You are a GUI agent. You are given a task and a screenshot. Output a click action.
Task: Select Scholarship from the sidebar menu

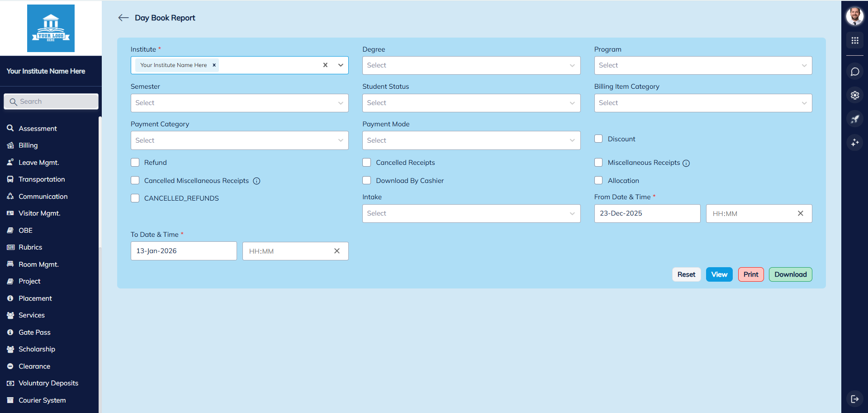point(37,349)
